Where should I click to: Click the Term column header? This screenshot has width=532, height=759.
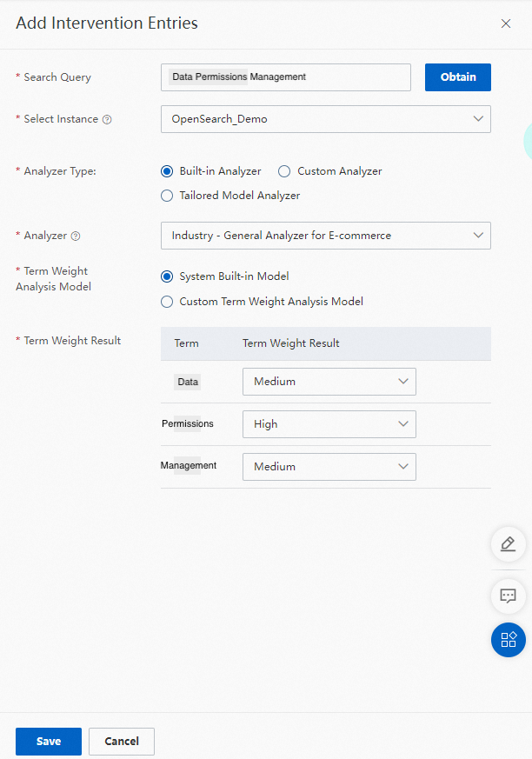point(186,343)
